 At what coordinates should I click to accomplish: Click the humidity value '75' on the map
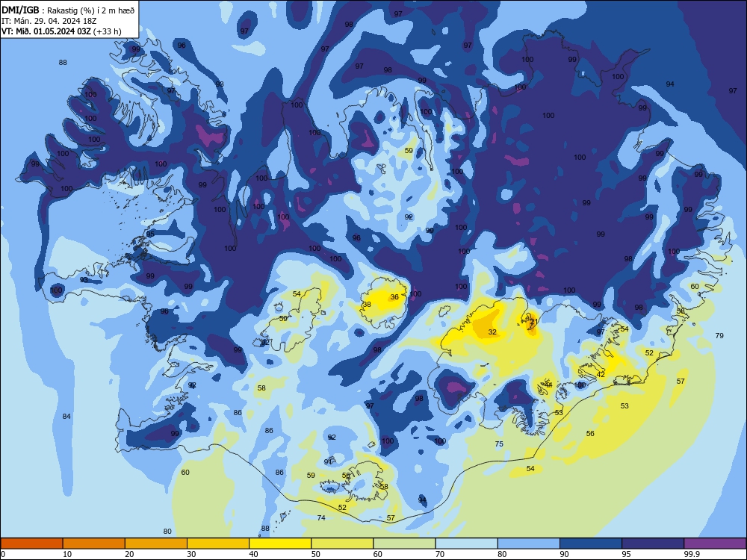(x=499, y=444)
